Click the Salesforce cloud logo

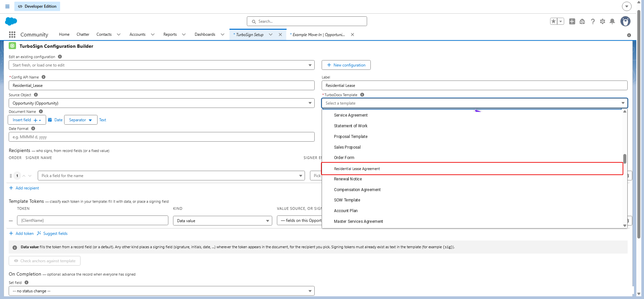pos(11,21)
